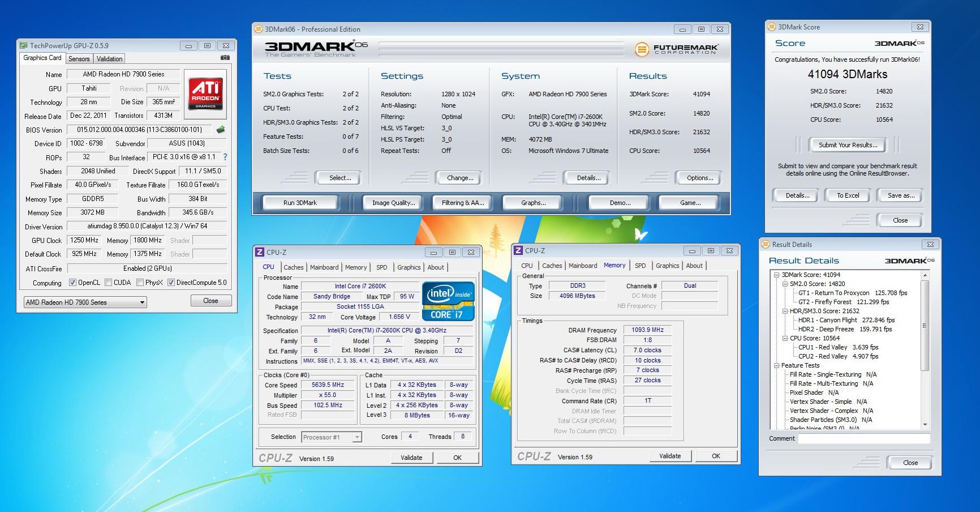Click the Intel Core i7 logo in CPU-Z
This screenshot has height=512, width=980.
tap(448, 301)
